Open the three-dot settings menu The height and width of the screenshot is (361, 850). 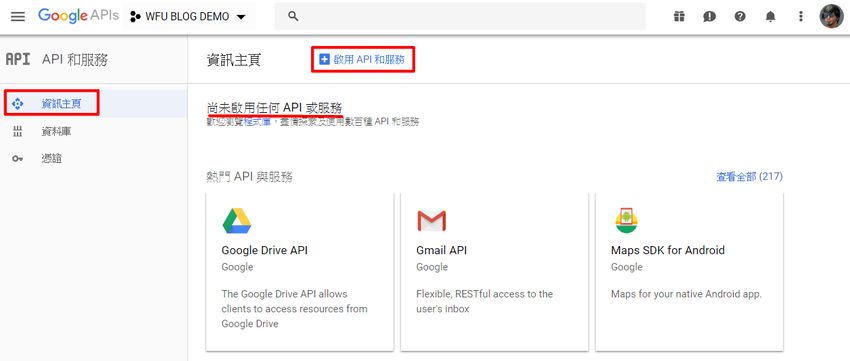click(x=801, y=16)
